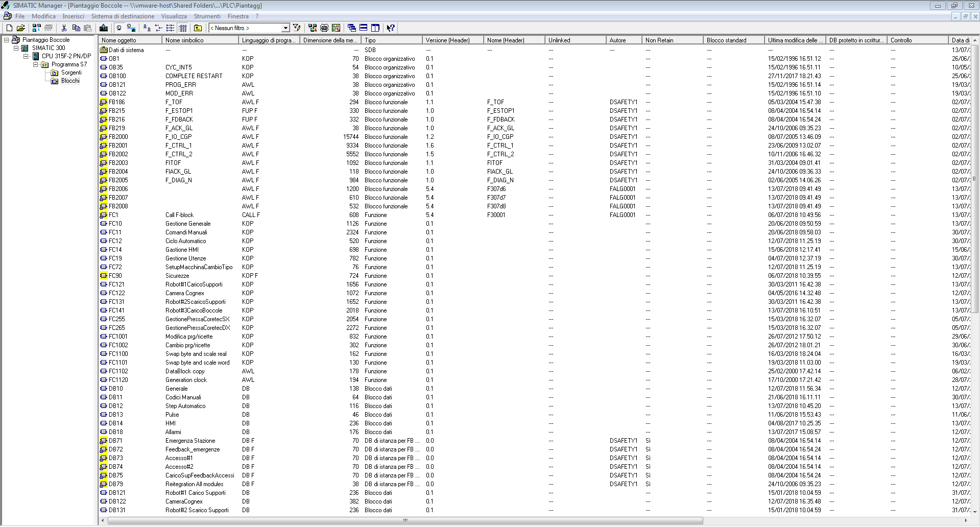Click the Tile Vertically windows icon
The width and height of the screenshot is (980, 527).
(375, 28)
